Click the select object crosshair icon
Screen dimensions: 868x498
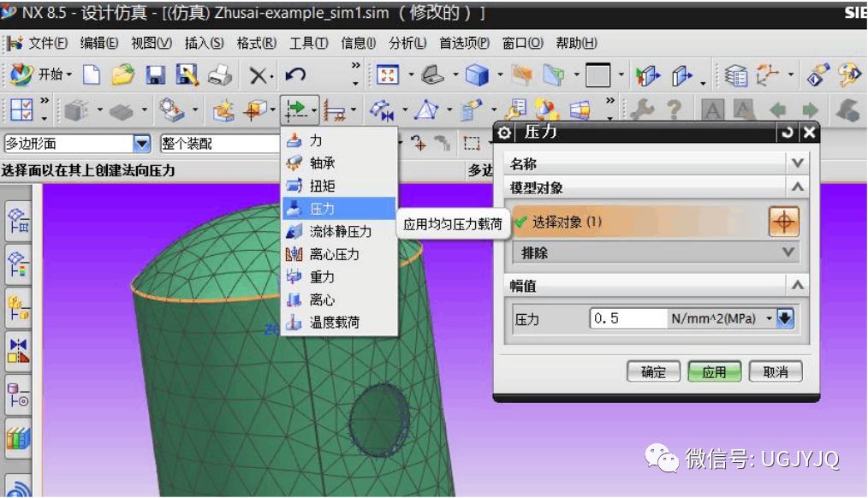(x=784, y=222)
